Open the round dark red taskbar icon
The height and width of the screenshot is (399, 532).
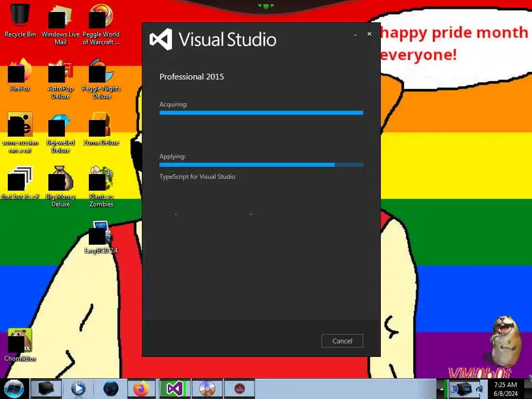240,389
